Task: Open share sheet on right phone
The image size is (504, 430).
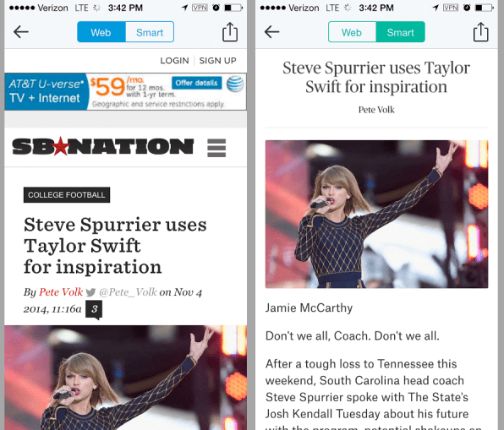Action: (x=481, y=31)
